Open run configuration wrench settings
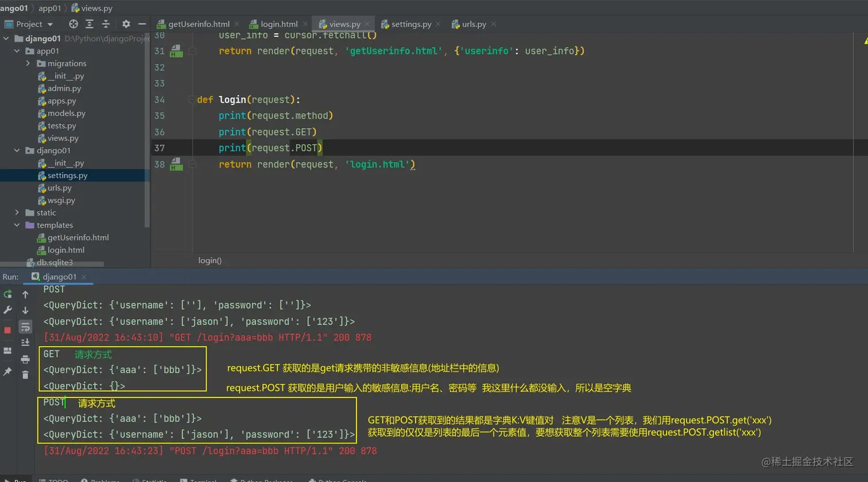Image resolution: width=868 pixels, height=482 pixels. (7, 310)
